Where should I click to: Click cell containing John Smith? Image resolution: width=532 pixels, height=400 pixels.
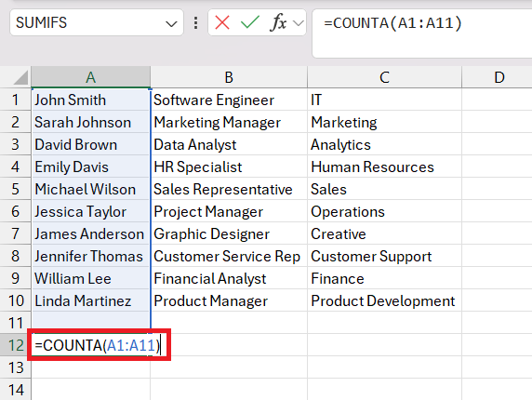[91, 100]
